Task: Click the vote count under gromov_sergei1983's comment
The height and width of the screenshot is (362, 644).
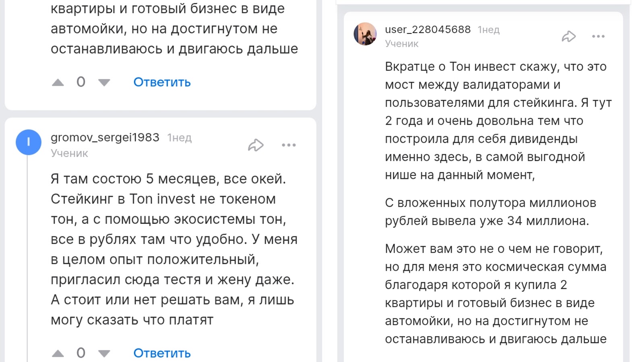Action: point(81,353)
